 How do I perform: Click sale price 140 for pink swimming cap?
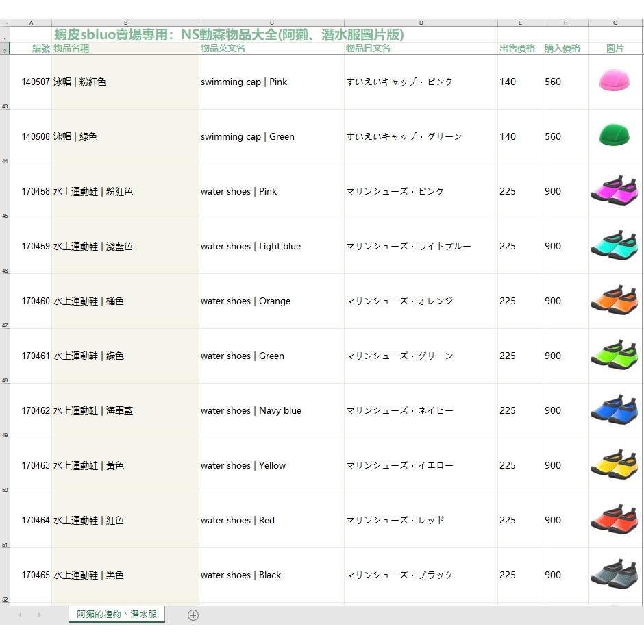521,82
